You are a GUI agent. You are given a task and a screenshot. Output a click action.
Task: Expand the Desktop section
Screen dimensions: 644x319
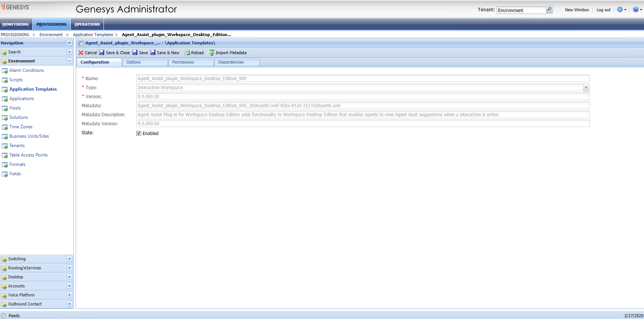click(x=69, y=277)
